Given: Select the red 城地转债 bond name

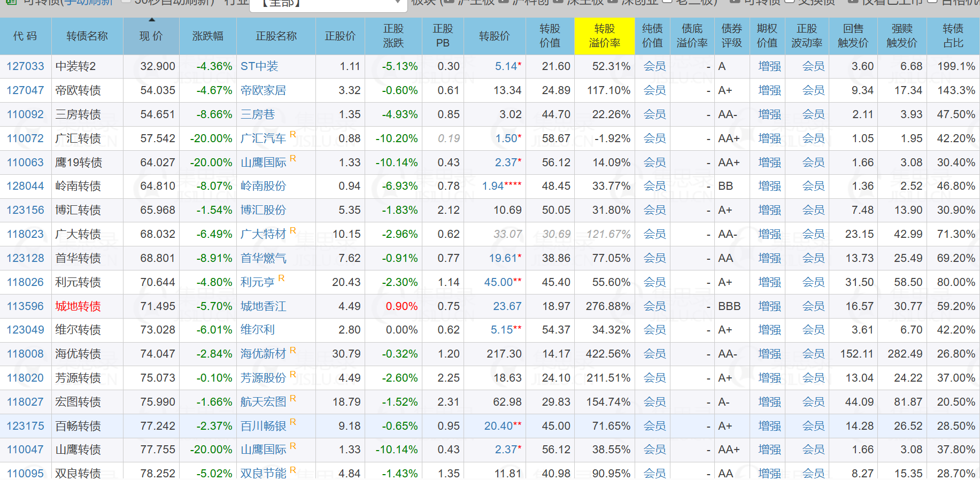Looking at the screenshot, I should pos(78,306).
